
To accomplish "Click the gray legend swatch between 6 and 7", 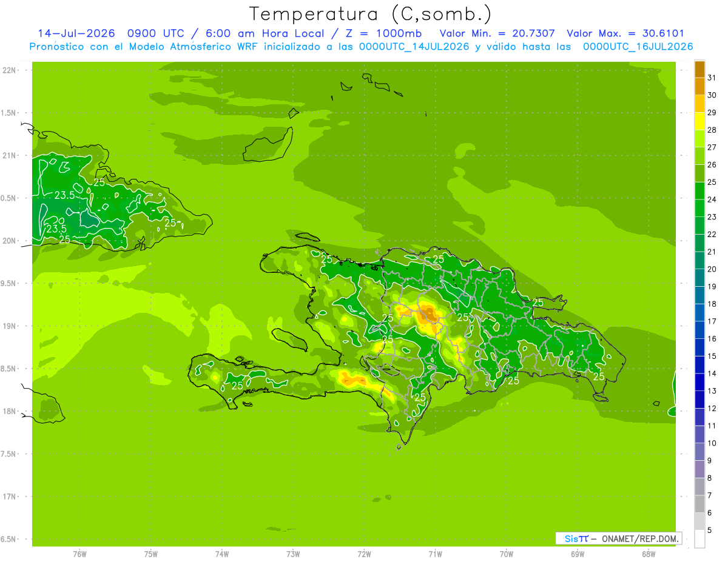I will pos(699,504).
